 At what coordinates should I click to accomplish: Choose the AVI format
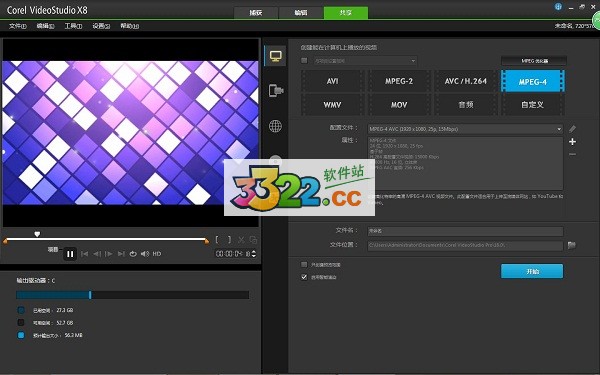click(x=332, y=81)
